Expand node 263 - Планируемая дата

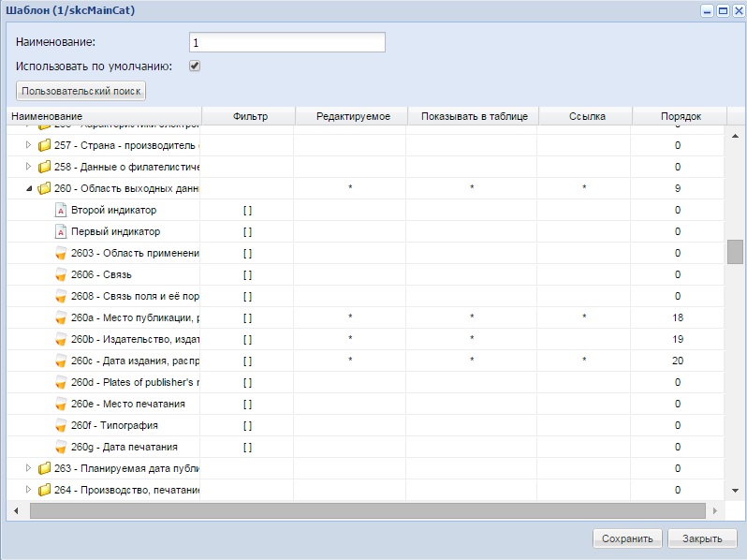pyautogui.click(x=28, y=468)
